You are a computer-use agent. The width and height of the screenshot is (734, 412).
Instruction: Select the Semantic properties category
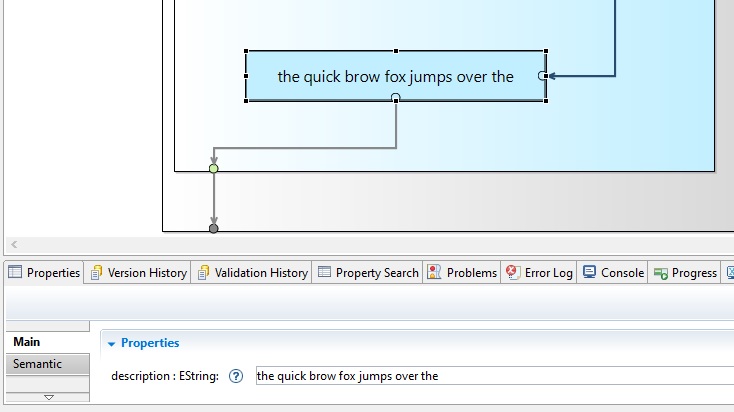47,364
